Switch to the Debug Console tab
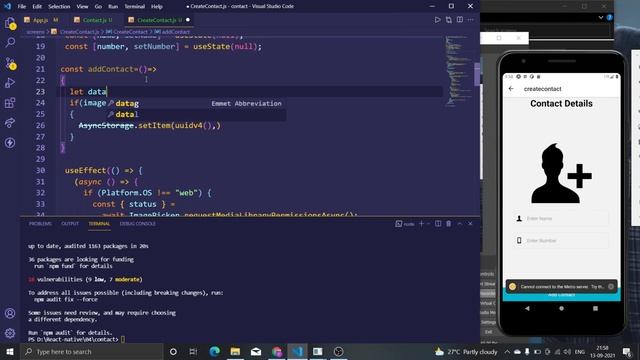Image resolution: width=640 pixels, height=360 pixels. point(138,224)
